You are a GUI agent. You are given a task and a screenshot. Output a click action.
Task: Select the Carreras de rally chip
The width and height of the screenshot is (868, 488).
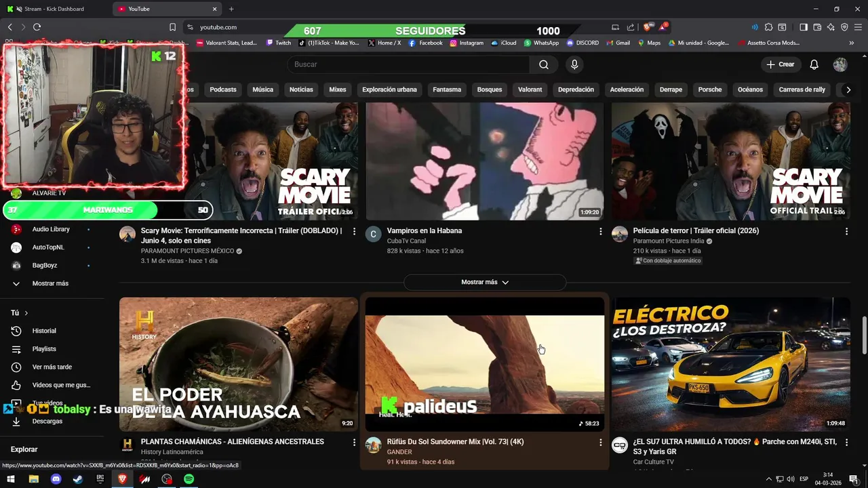click(x=802, y=89)
